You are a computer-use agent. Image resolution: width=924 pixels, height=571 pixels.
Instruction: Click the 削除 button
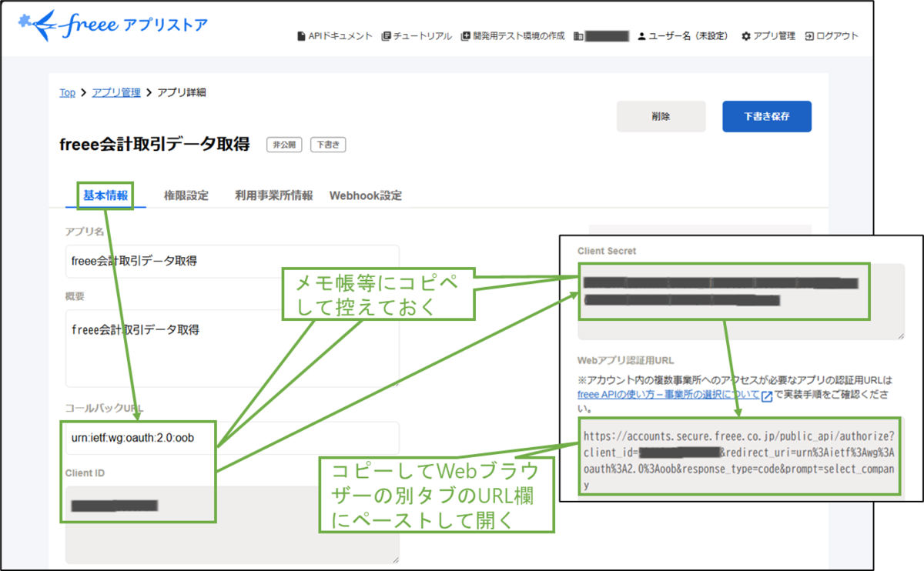tap(661, 117)
